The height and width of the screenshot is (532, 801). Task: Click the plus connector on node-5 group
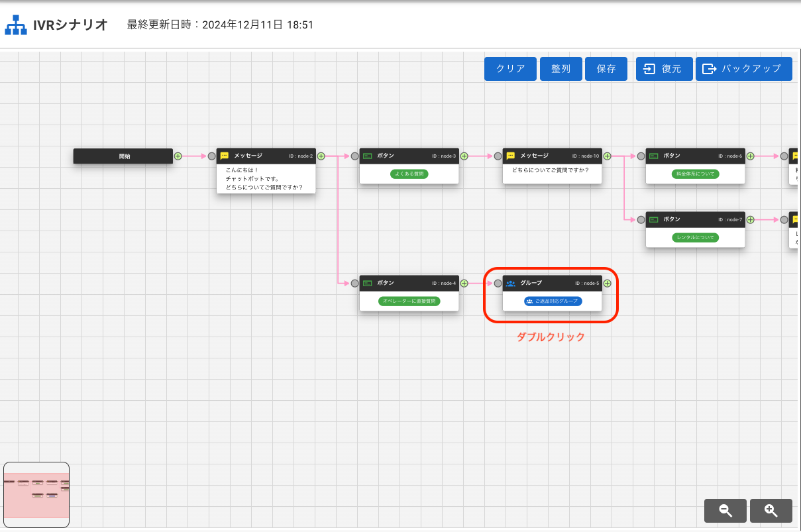click(607, 284)
